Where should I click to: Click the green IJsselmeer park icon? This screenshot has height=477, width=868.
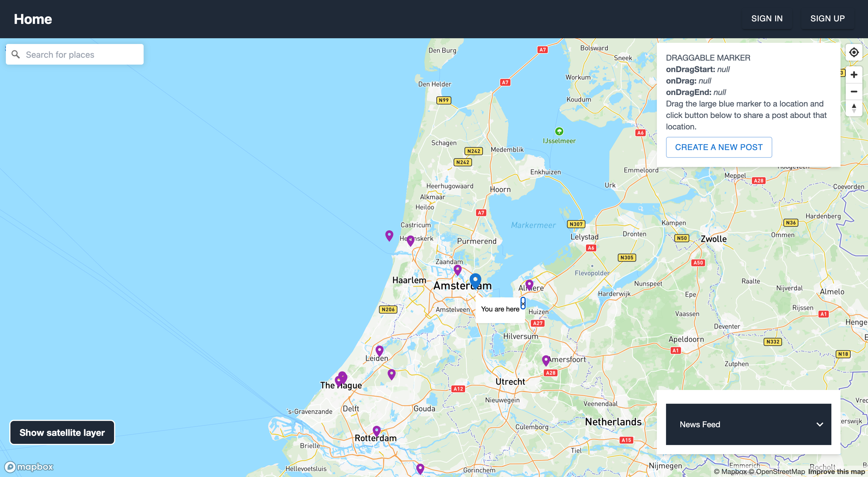tap(559, 131)
